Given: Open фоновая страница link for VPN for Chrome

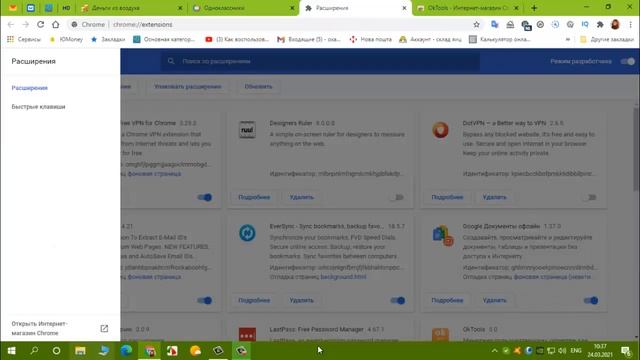Looking at the screenshot, I should tap(154, 173).
